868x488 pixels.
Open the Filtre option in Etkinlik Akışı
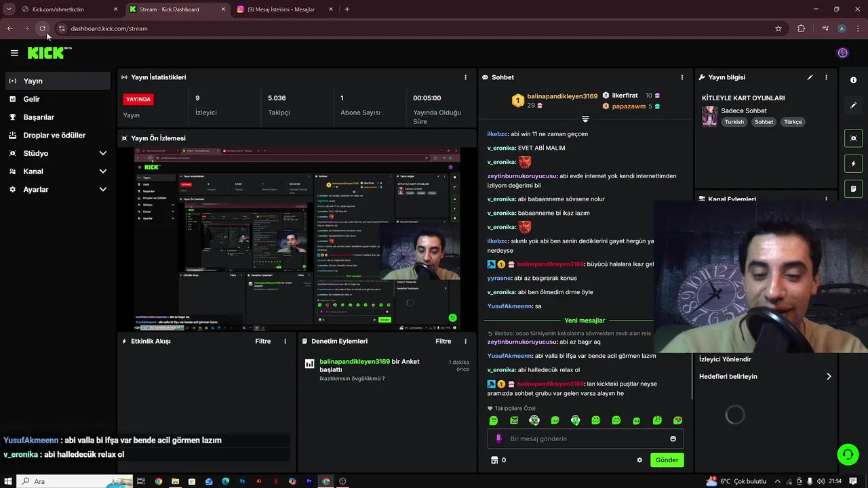point(263,342)
